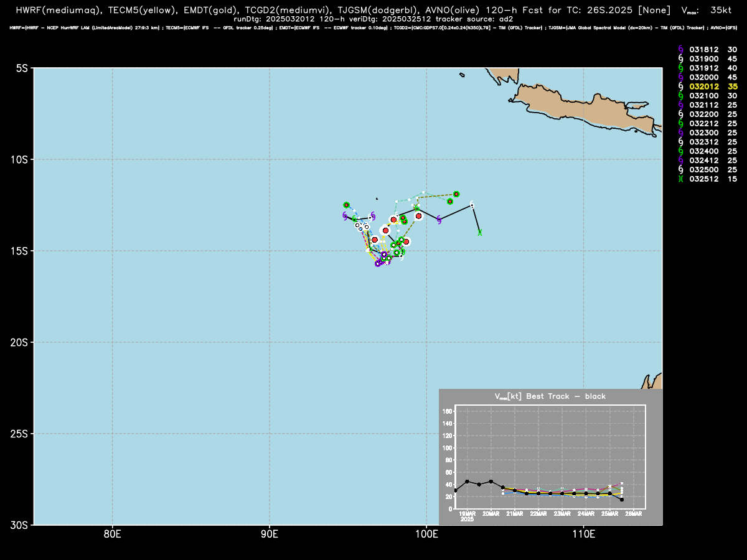Viewport: 747px width, 560px height.
Task: Click the green X marker ending the best track
Action: tap(479, 233)
